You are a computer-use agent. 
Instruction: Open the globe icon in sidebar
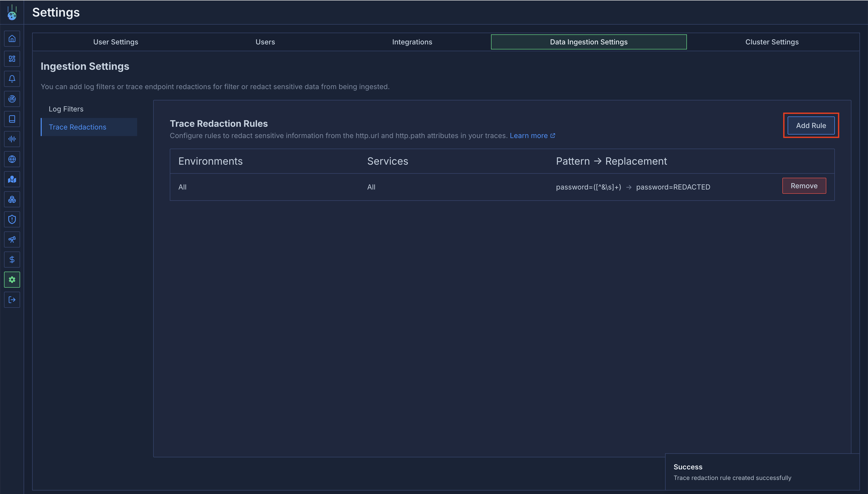[x=12, y=159]
